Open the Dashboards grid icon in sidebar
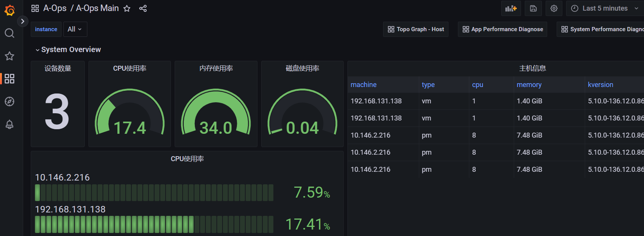This screenshot has width=644, height=236. click(9, 79)
